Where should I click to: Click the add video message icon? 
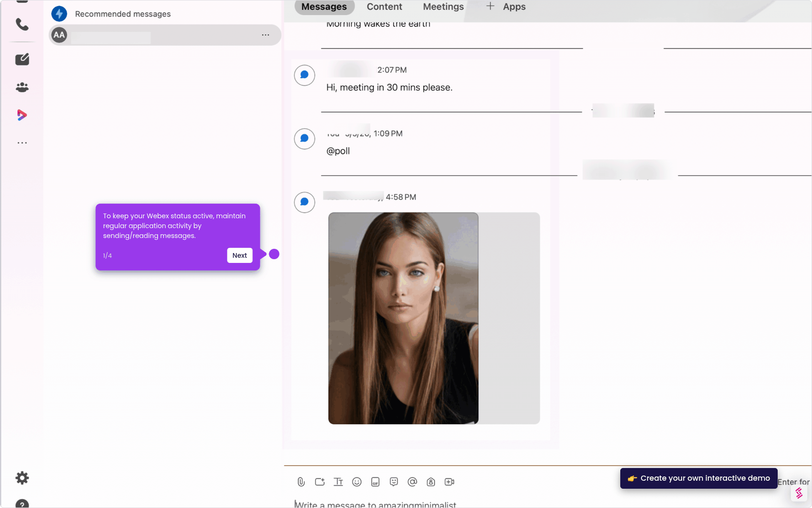450,482
